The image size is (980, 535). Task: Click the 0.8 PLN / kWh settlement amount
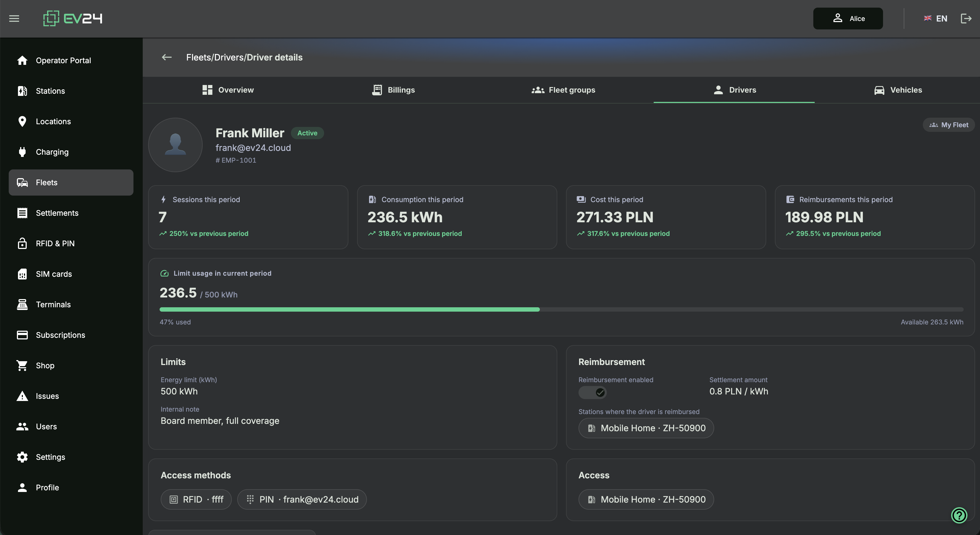point(739,391)
